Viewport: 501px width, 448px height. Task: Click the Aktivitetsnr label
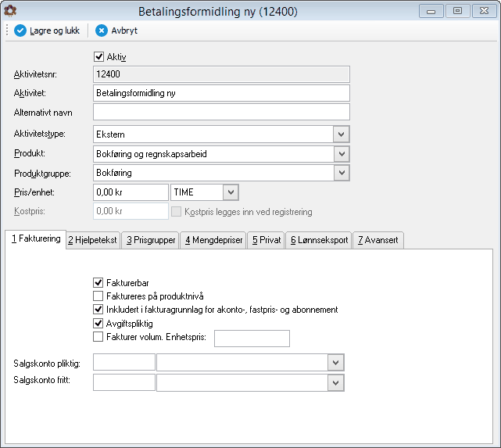35,74
